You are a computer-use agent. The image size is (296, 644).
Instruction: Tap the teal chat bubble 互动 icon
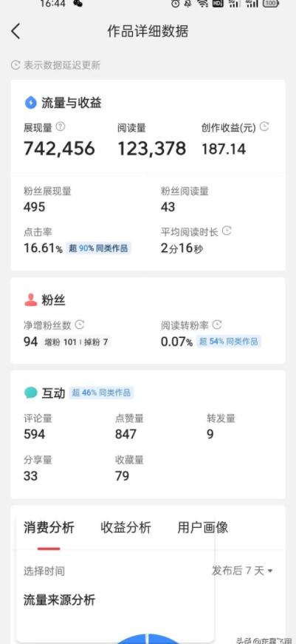(x=31, y=393)
